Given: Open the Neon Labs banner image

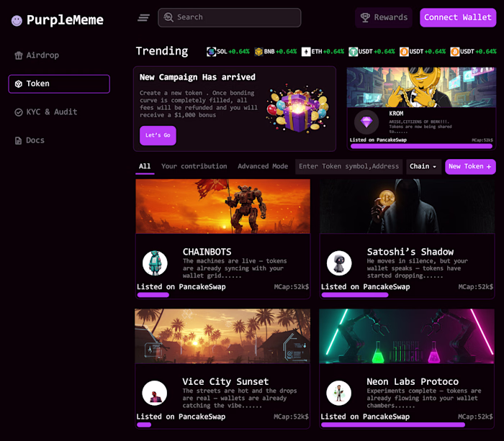Looking at the screenshot, I should [x=407, y=336].
